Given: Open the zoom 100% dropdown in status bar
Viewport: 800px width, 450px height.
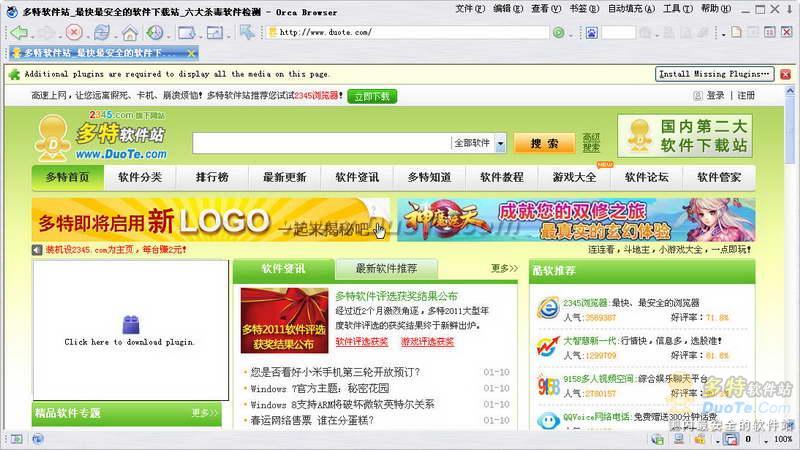Looking at the screenshot, I should 765,440.
